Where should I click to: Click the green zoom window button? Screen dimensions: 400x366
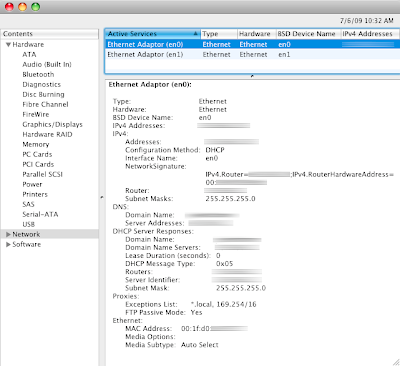pos(36,7)
